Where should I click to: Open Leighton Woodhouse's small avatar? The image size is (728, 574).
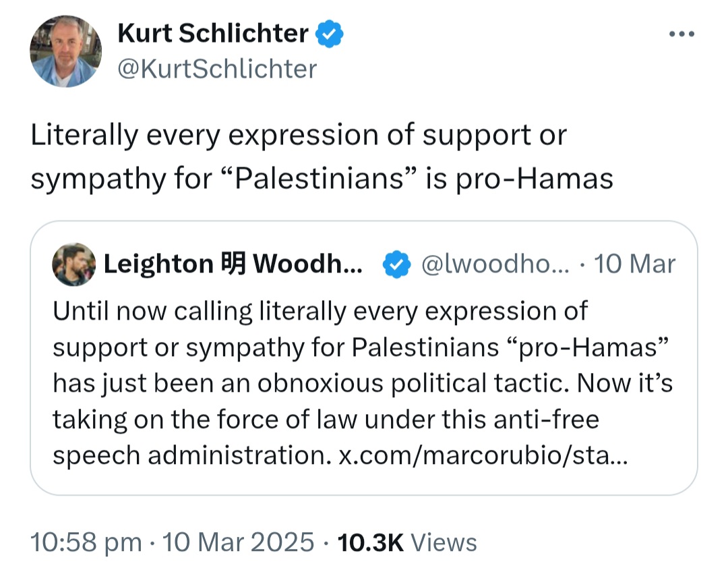(73, 264)
